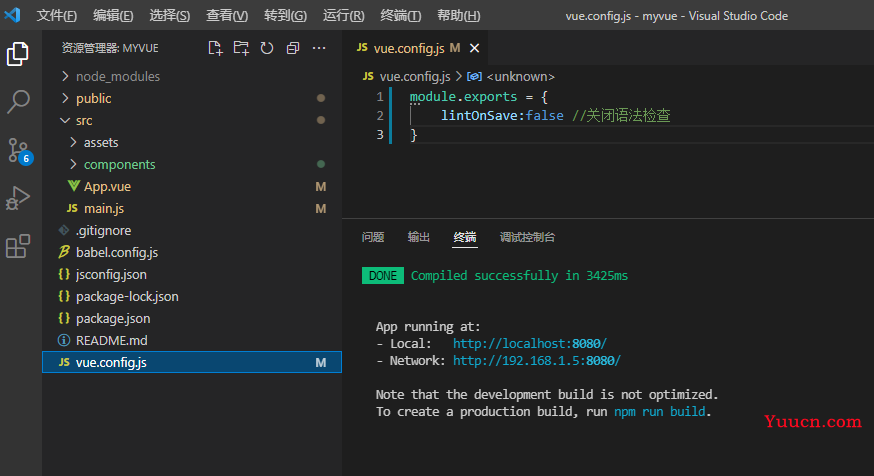The height and width of the screenshot is (476, 874).
Task: Switch to the 调试控制台 panel tab
Action: [x=527, y=237]
